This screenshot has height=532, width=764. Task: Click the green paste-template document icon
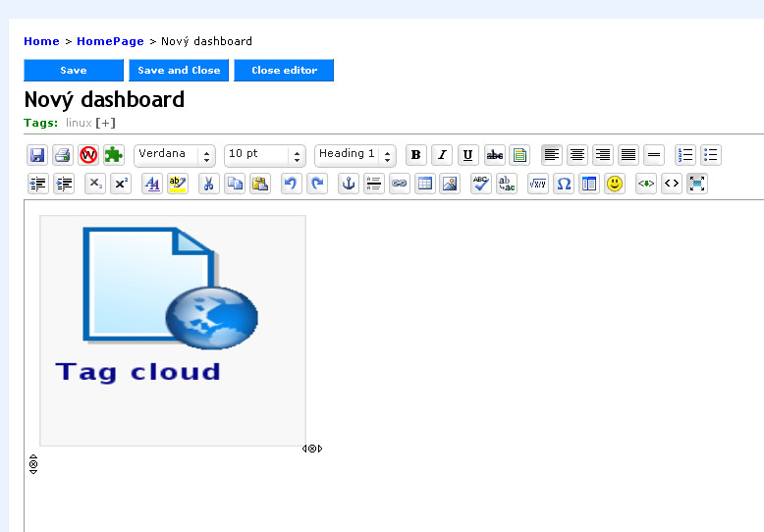click(519, 155)
